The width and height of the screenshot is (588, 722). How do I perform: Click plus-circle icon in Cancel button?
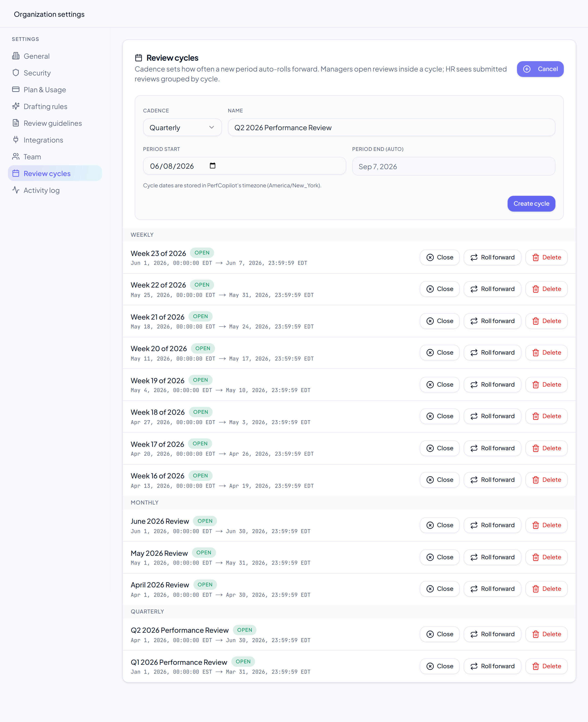[527, 69]
